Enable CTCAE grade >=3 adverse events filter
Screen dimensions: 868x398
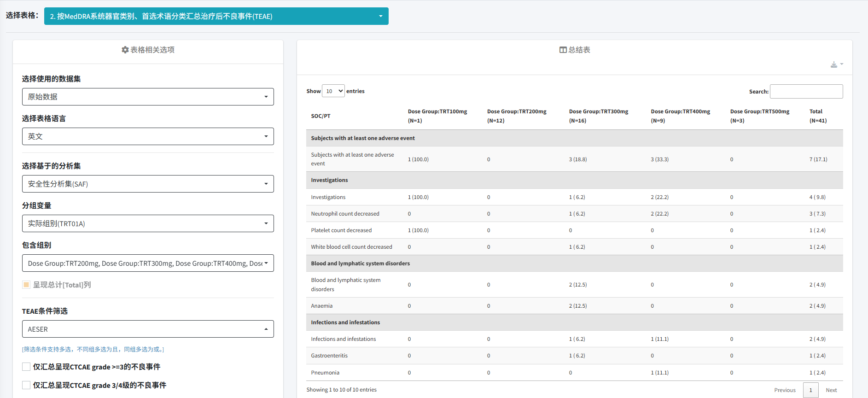pos(26,367)
